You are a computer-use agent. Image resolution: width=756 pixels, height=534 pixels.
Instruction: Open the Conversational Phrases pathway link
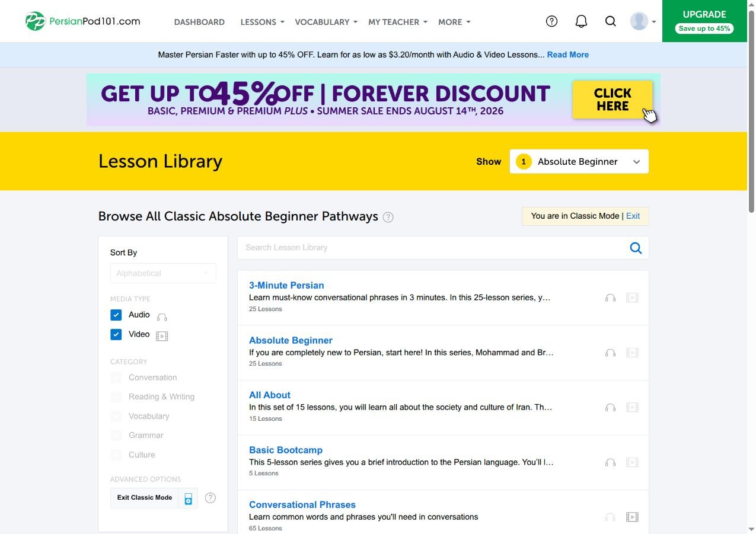(302, 504)
